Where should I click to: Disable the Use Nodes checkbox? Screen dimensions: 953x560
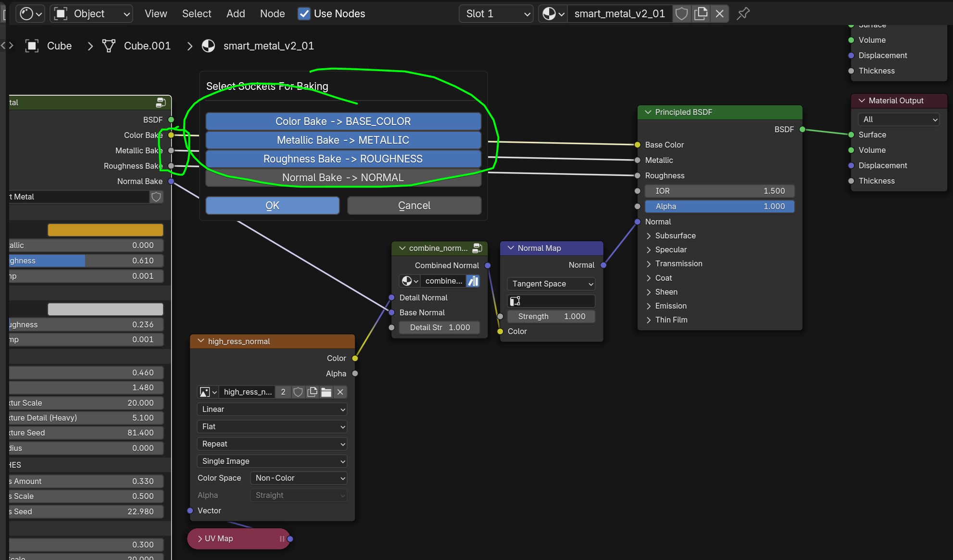tap(304, 13)
